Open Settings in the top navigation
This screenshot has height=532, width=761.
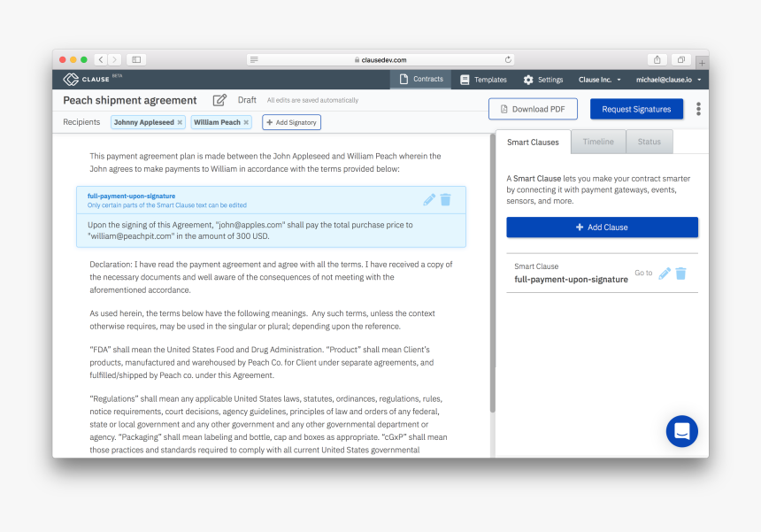point(543,79)
